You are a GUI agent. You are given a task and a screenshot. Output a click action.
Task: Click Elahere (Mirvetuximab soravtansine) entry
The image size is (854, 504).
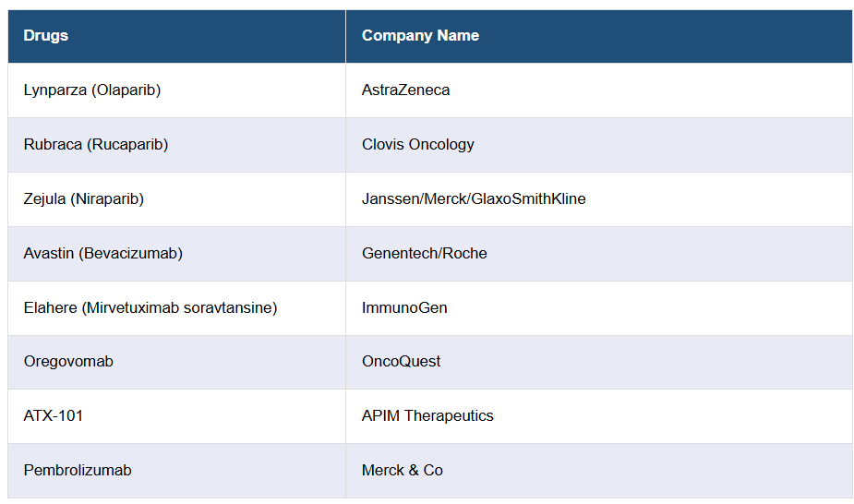click(150, 308)
